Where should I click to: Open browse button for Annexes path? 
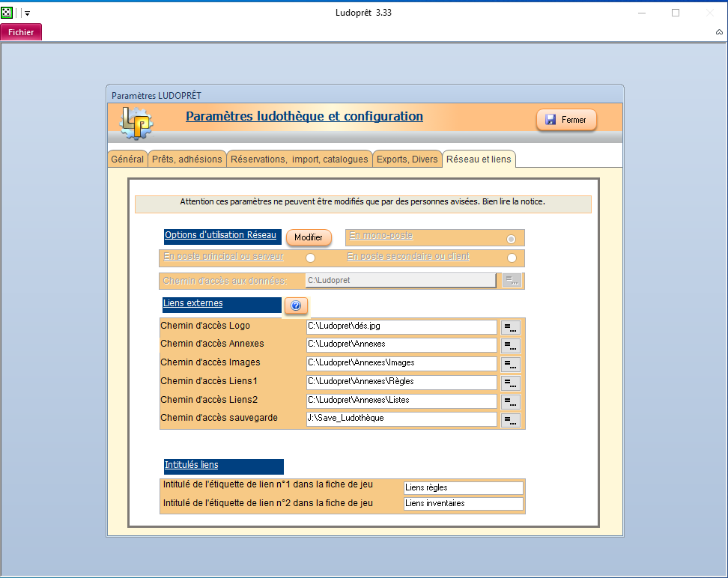click(511, 345)
